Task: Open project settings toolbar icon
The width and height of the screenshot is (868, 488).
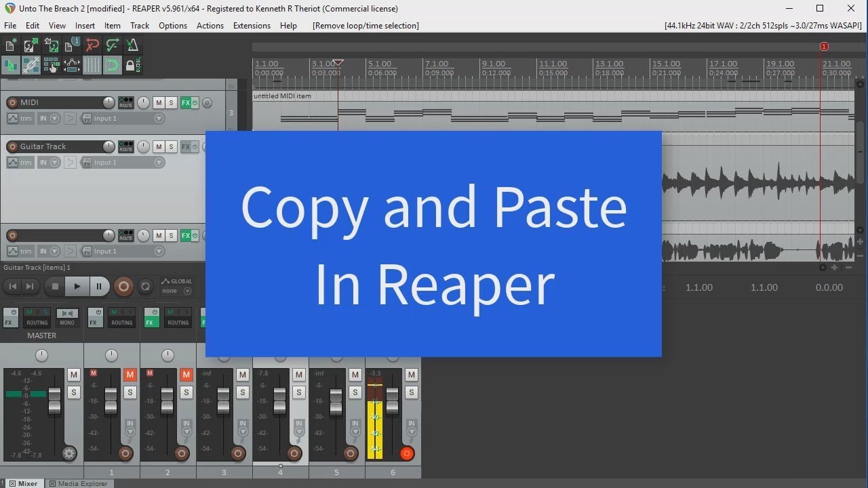Action: (x=72, y=45)
